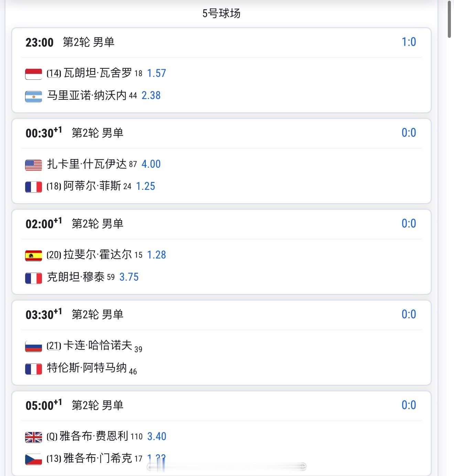
Task: Click the Russia flag beside 卡连·哈恰诺夫
Action: [x=34, y=346]
